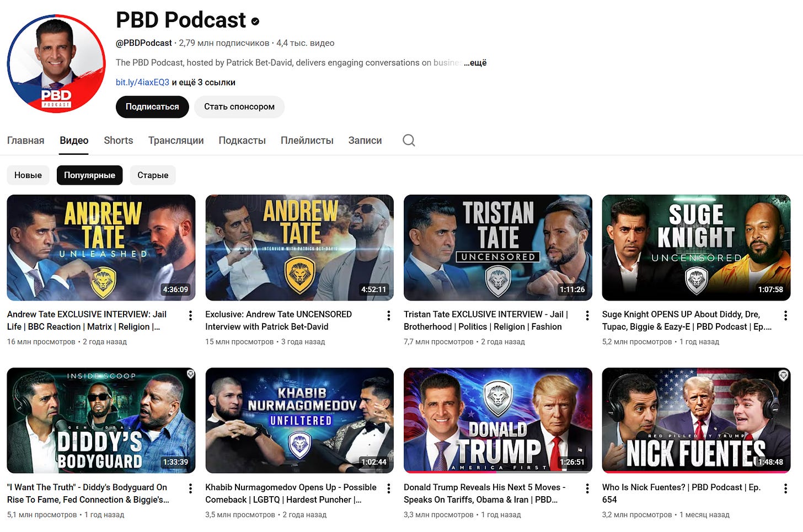This screenshot has width=803, height=532.
Task: Open options menu for Khabib Nurmagomedov video
Action: pyautogui.click(x=389, y=488)
